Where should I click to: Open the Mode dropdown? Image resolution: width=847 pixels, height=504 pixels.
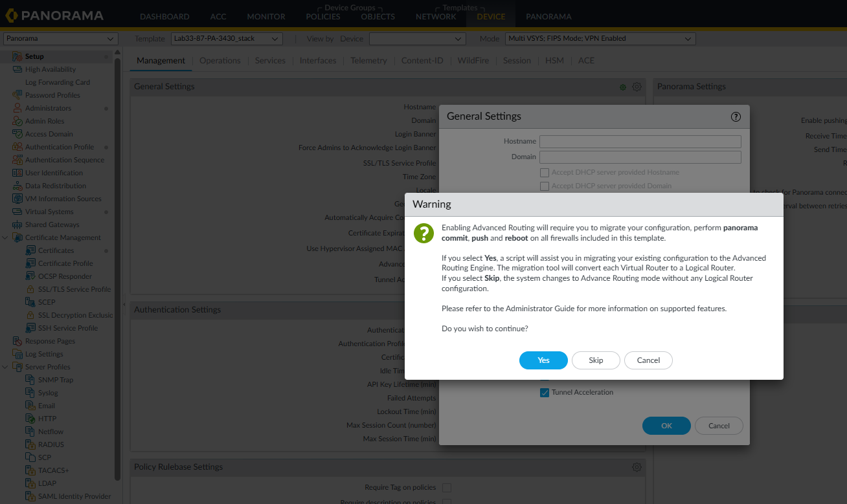pyautogui.click(x=600, y=39)
